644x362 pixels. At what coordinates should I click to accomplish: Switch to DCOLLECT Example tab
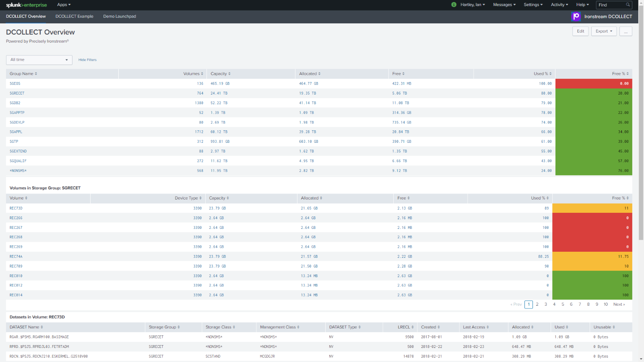(74, 16)
